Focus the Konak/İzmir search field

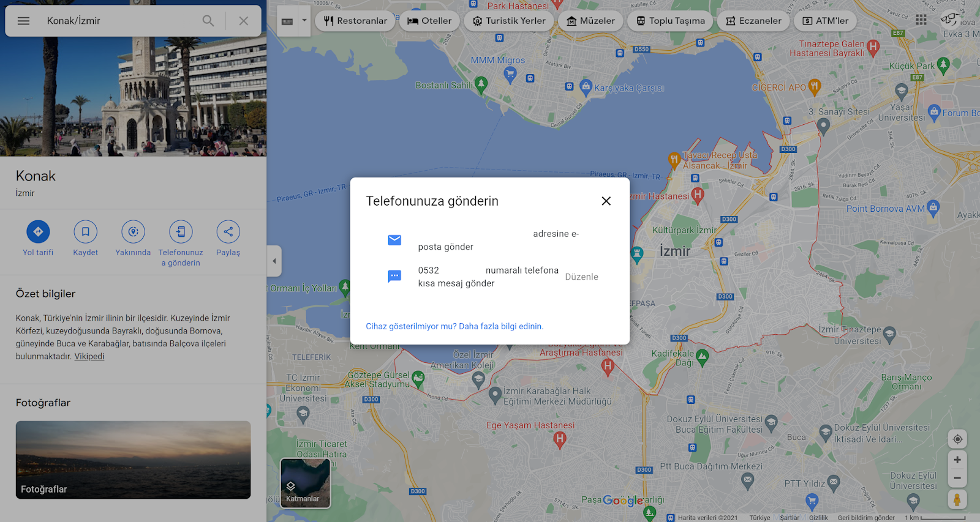tap(119, 21)
